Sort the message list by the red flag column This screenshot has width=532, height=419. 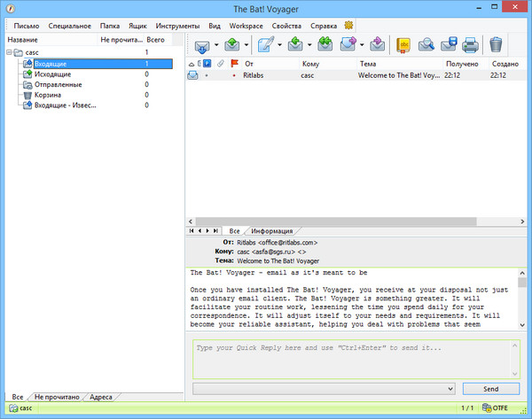point(234,64)
